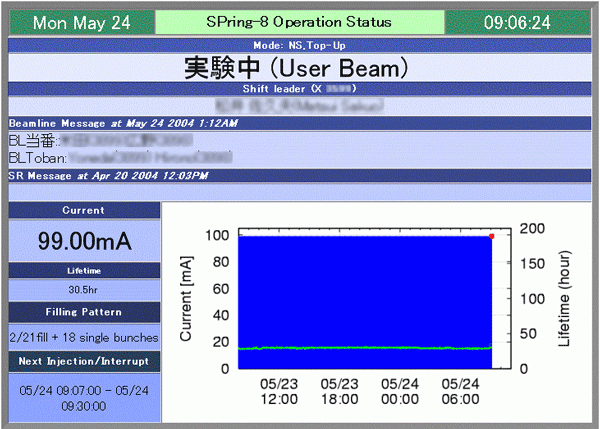Click the '05/23 12:00' x-axis tick label
This screenshot has width=600, height=429.
point(279,391)
